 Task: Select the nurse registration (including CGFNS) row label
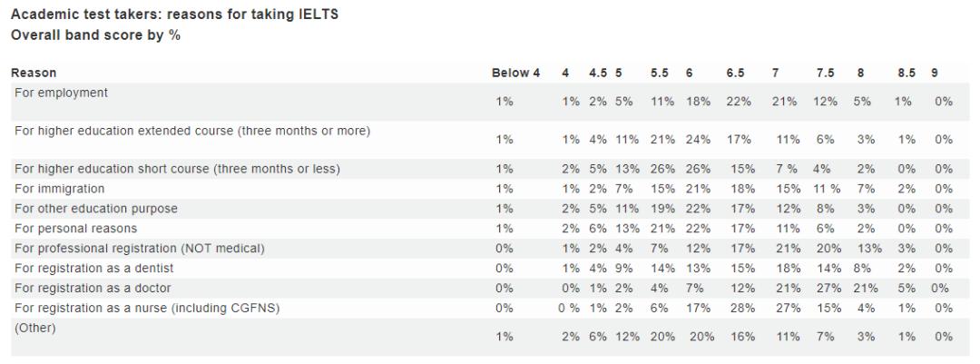[147, 308]
